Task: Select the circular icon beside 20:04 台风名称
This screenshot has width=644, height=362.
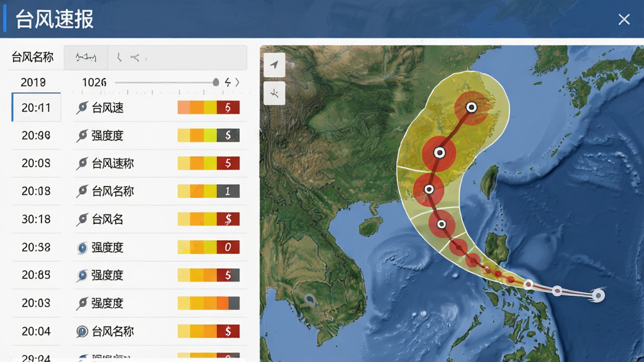Action: [x=82, y=331]
